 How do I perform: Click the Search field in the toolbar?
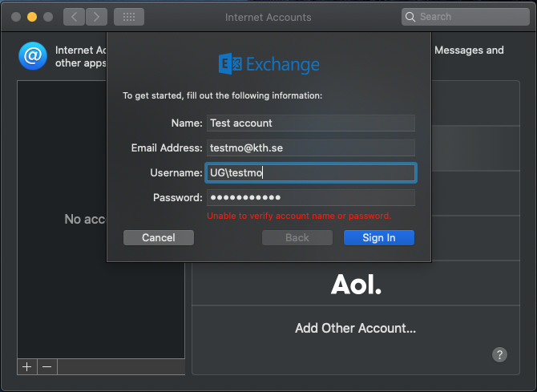click(x=463, y=16)
